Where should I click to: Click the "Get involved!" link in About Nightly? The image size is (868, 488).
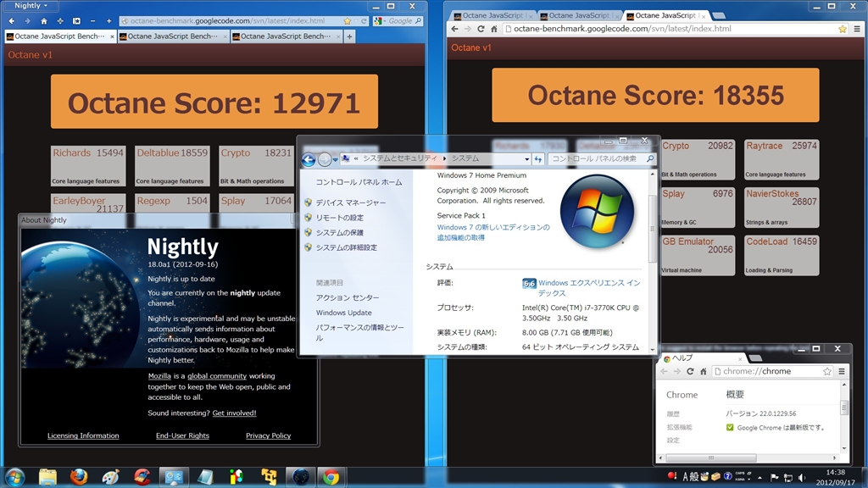click(234, 413)
